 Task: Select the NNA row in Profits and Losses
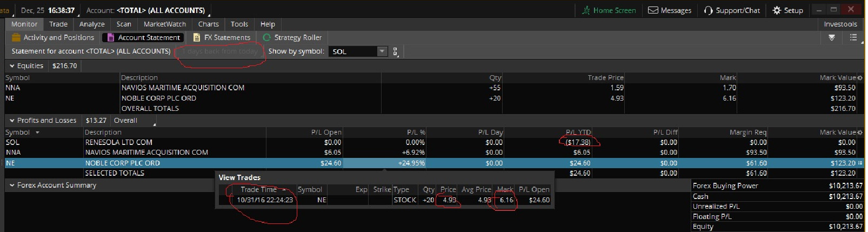pos(432,153)
